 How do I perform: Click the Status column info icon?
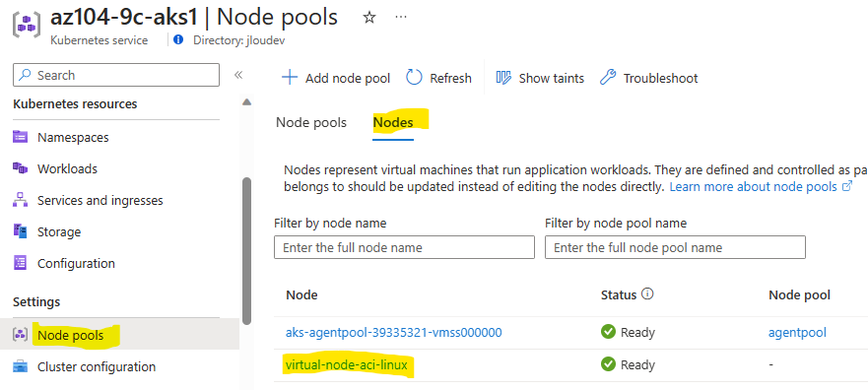coord(647,294)
